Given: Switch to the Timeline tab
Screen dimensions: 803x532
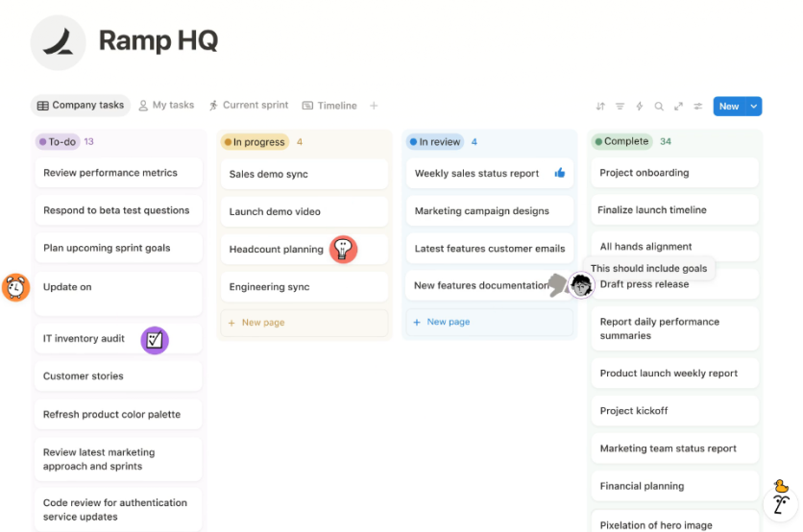Looking at the screenshot, I should (329, 106).
